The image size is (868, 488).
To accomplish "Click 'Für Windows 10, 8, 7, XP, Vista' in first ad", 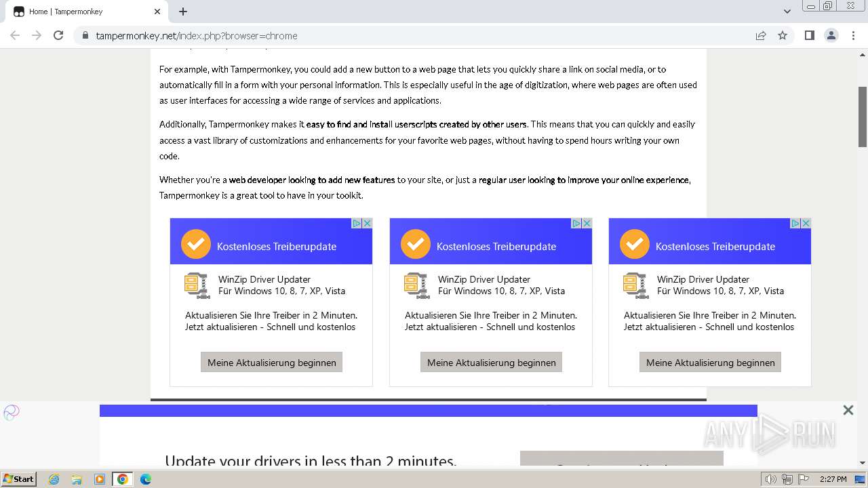I will coord(281,291).
